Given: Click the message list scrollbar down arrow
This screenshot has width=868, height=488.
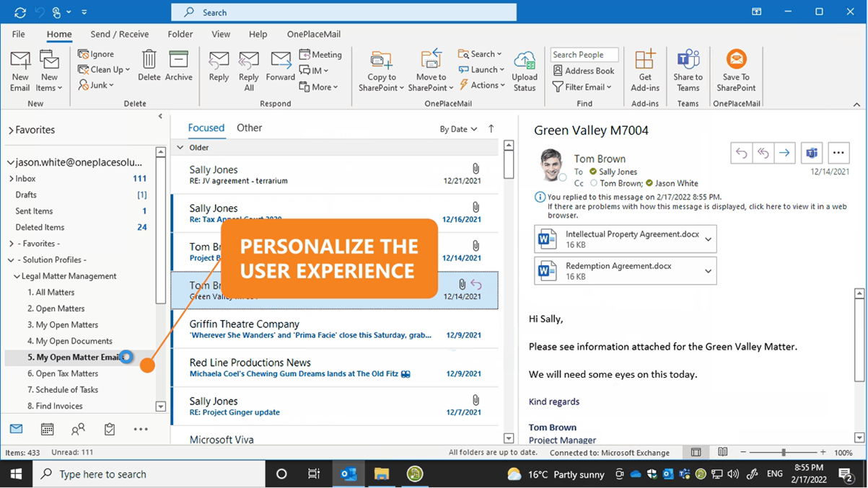Looking at the screenshot, I should (x=509, y=438).
